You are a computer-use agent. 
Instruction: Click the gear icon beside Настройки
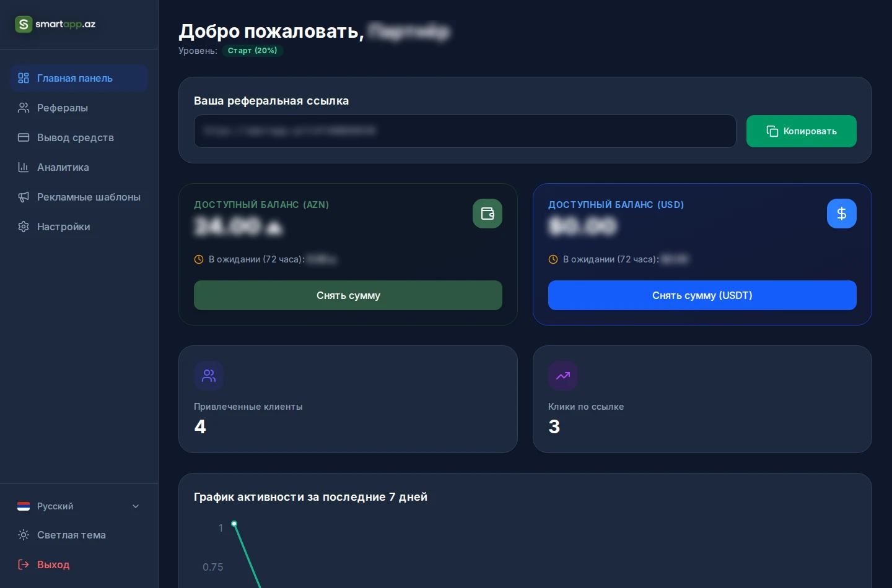(x=24, y=227)
